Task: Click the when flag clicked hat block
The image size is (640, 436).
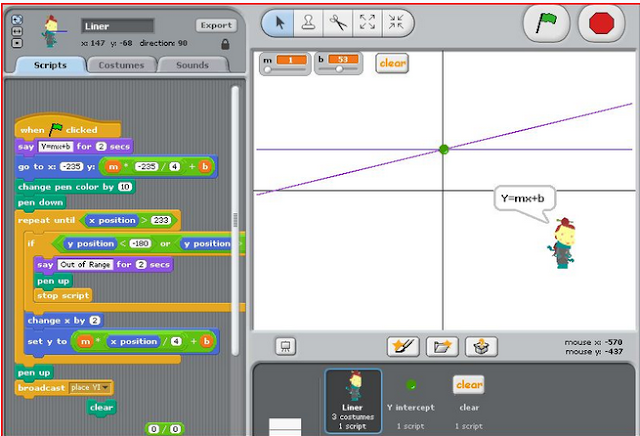Action: point(68,128)
